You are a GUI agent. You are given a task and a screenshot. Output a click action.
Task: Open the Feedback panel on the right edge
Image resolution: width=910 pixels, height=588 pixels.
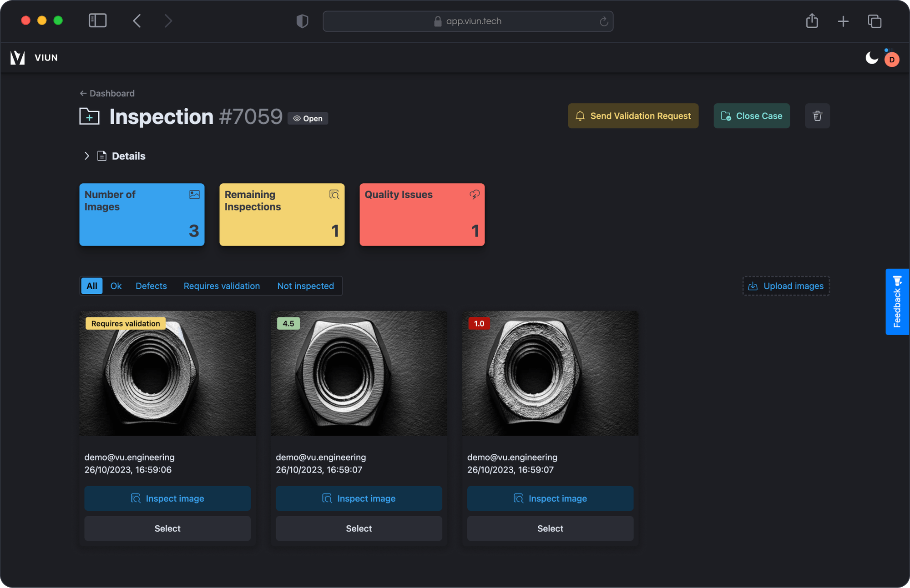[x=897, y=302]
